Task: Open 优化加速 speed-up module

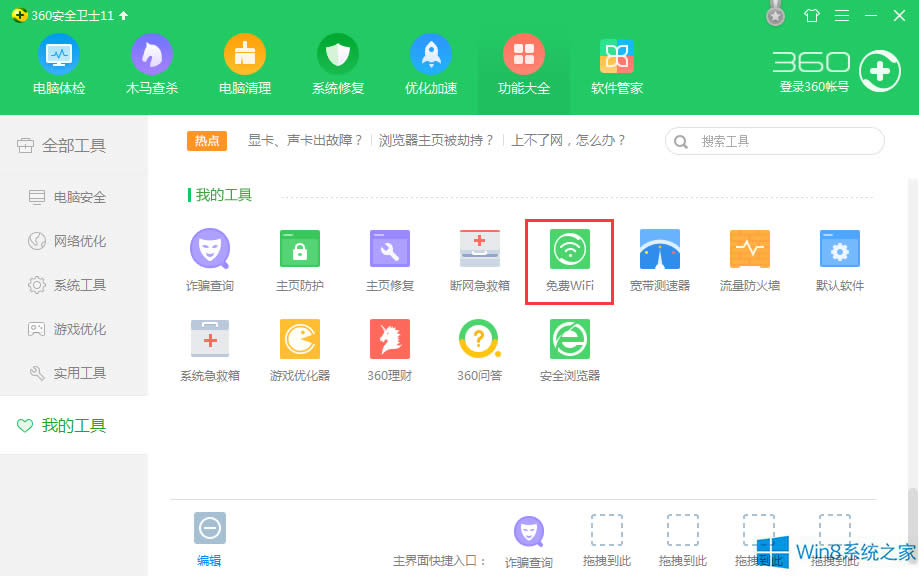Action: pyautogui.click(x=431, y=64)
